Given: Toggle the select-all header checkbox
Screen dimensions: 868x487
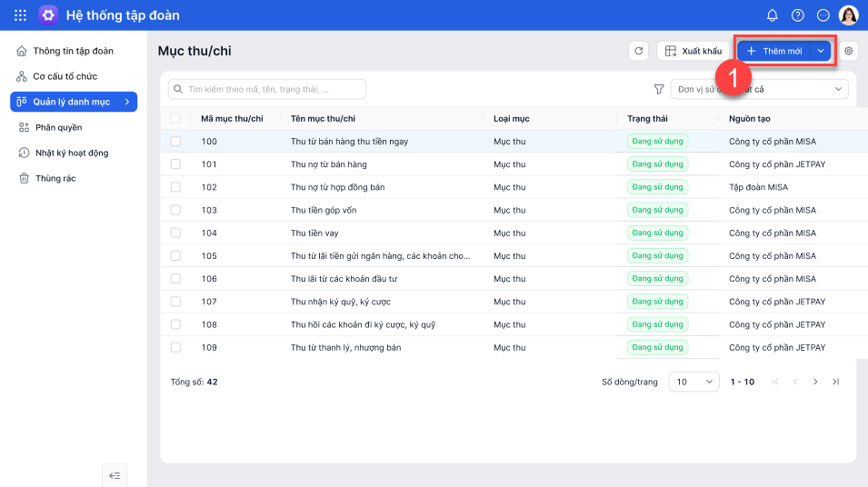Looking at the screenshot, I should (175, 118).
